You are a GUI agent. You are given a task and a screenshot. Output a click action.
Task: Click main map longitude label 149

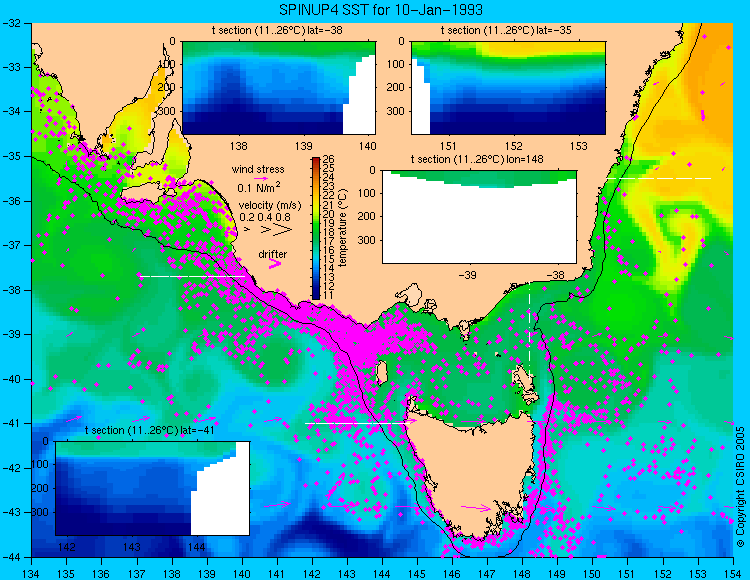[x=557, y=573]
